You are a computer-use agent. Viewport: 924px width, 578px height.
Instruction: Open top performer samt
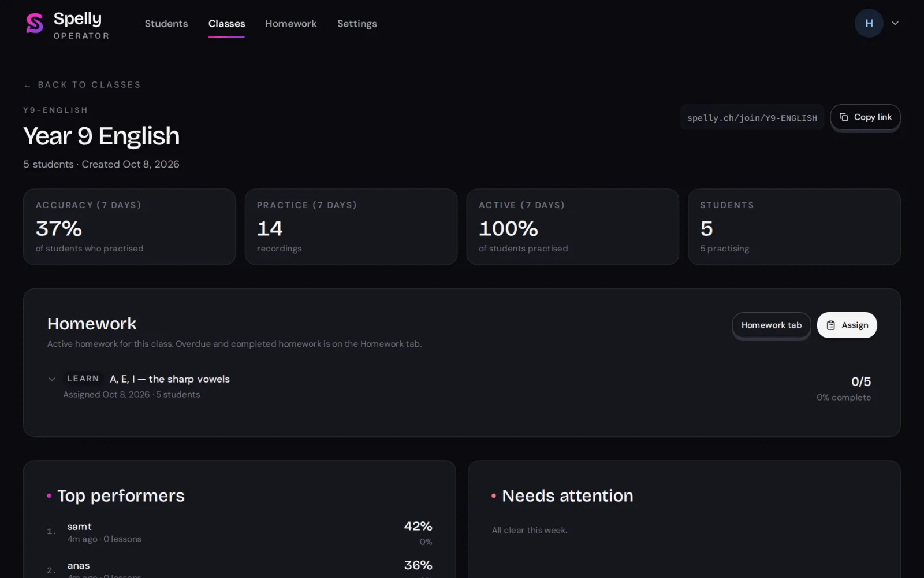[240, 532]
